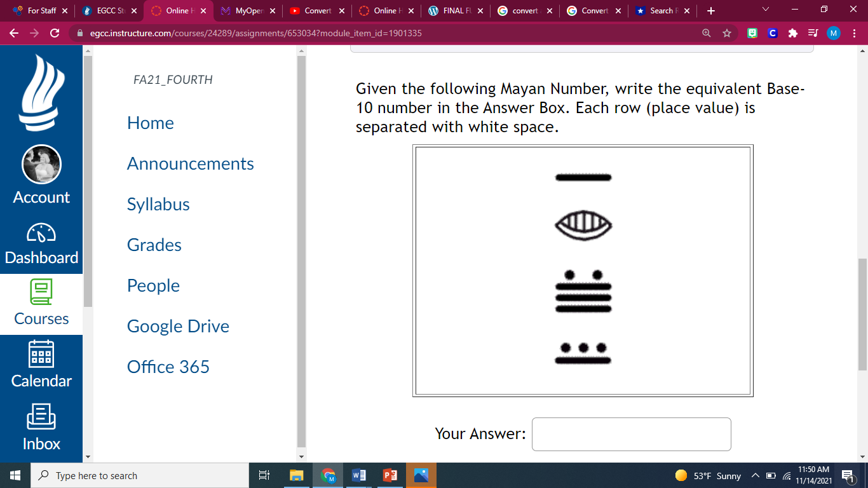The width and height of the screenshot is (868, 488).
Task: Open the media controls icon
Action: [x=812, y=33]
